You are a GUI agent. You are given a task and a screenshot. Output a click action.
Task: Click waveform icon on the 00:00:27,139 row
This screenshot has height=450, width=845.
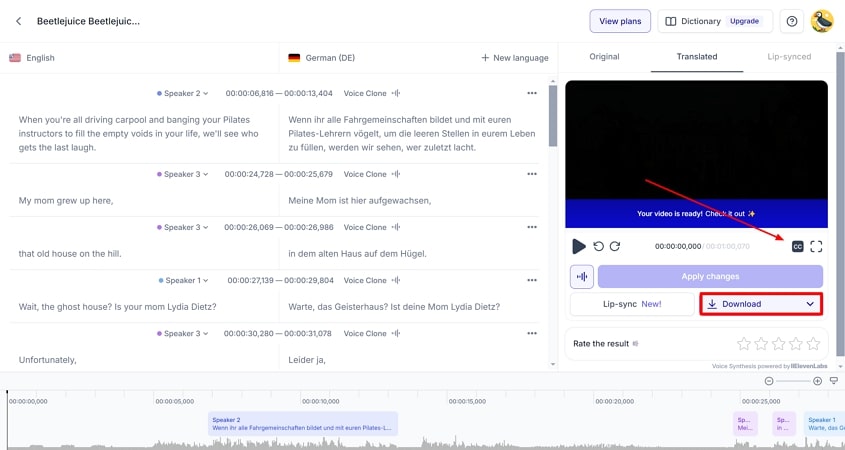[396, 280]
